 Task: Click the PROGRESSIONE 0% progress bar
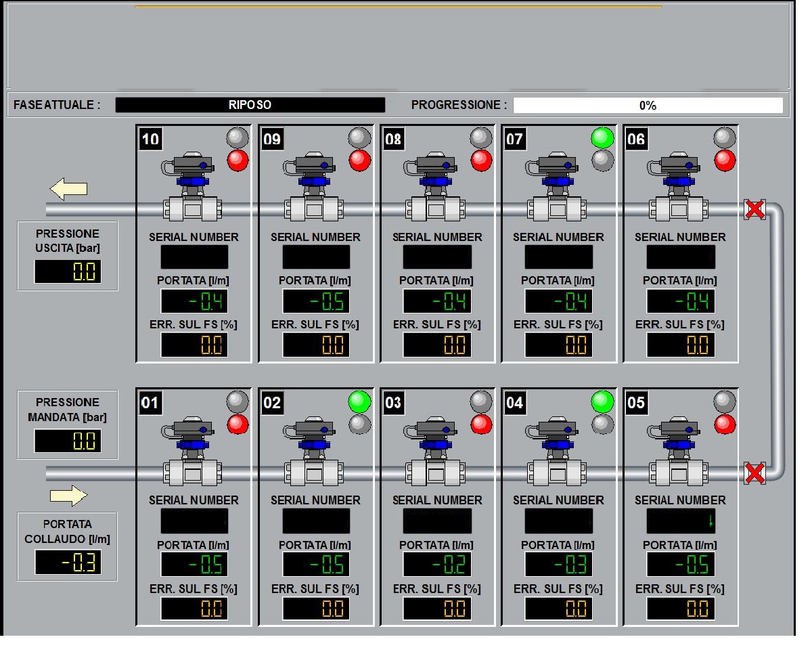(x=648, y=105)
